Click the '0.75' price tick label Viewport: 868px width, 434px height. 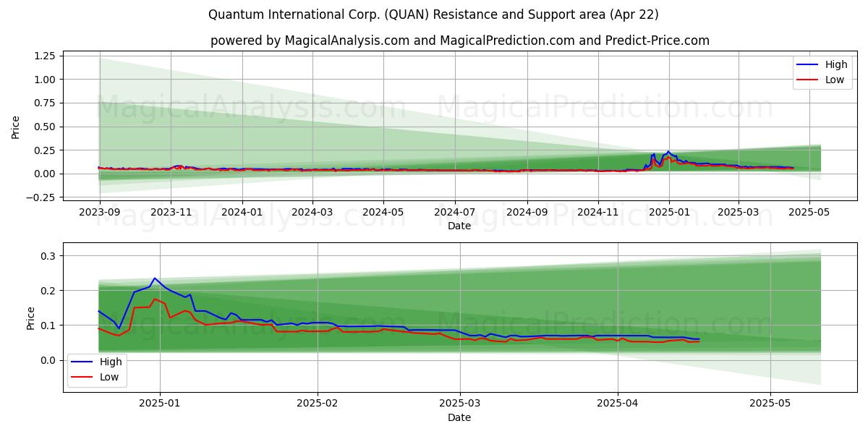(45, 103)
